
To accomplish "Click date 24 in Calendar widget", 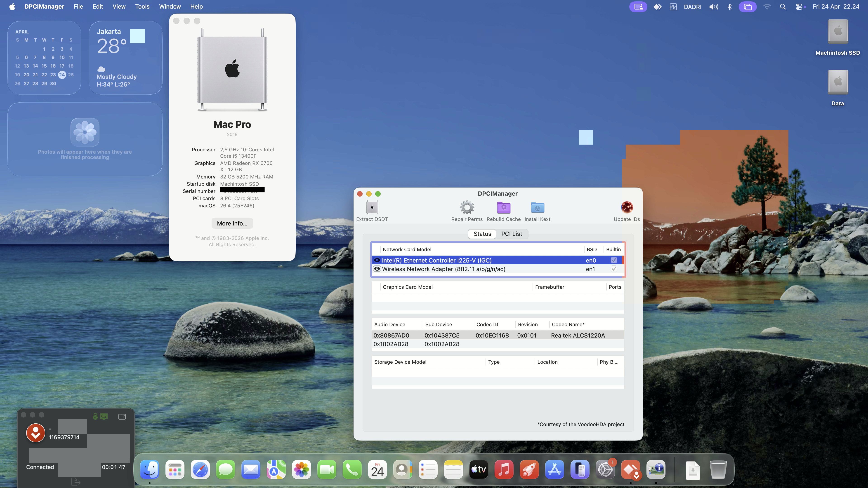I will pyautogui.click(x=62, y=75).
